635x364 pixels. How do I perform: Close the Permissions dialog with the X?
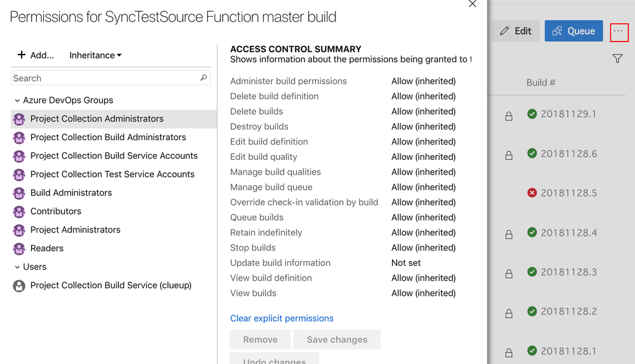point(472,4)
